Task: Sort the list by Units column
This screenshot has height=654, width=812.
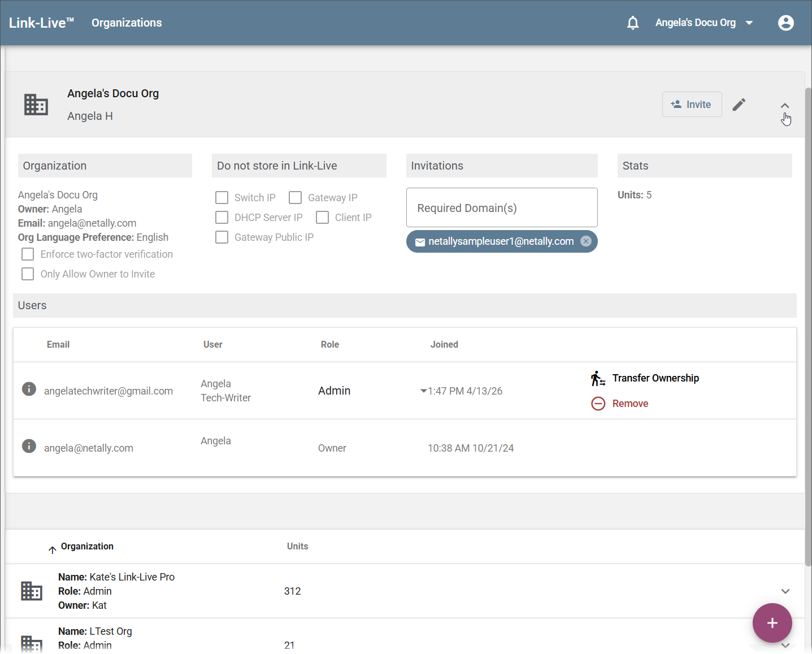Action: coord(297,546)
